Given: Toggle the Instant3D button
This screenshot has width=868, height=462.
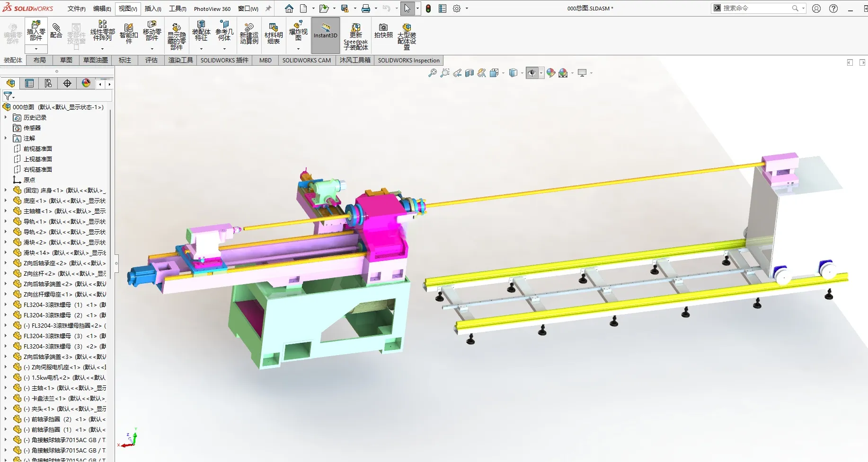Looking at the screenshot, I should click(x=326, y=35).
